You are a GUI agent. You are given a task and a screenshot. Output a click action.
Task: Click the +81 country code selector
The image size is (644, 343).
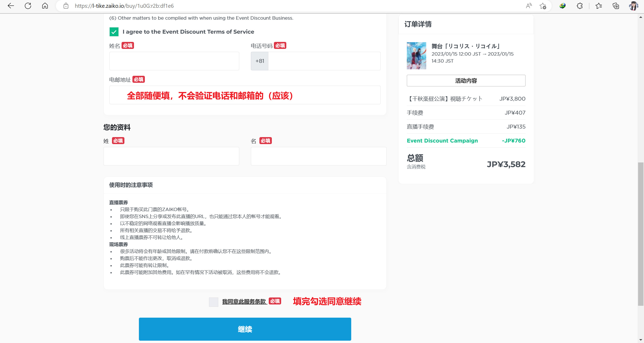coord(260,61)
